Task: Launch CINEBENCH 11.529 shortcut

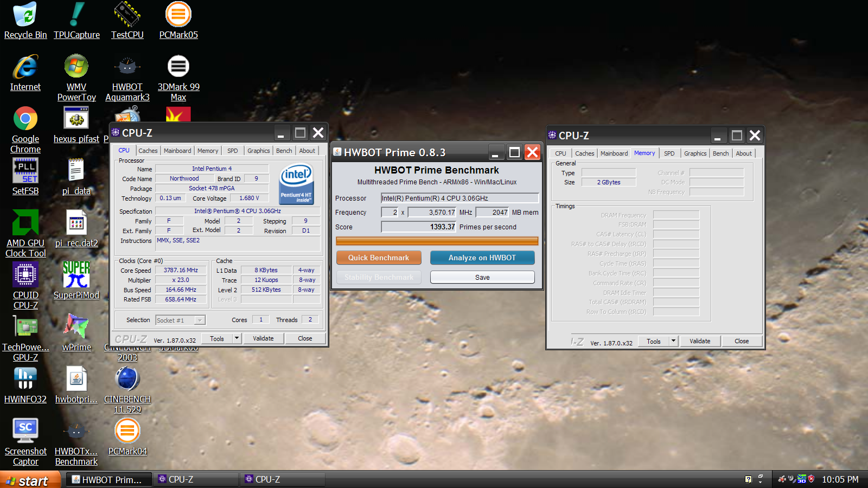Action: [127, 390]
